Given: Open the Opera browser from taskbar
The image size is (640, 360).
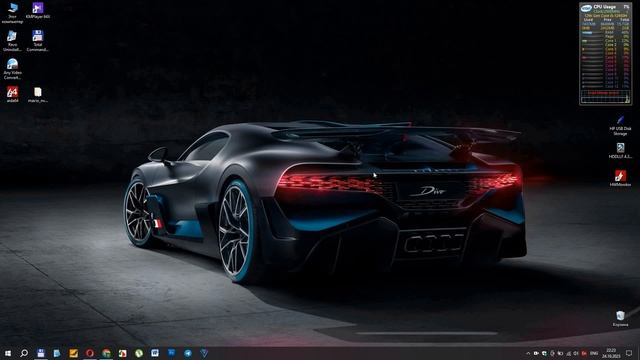Looking at the screenshot, I should [89, 353].
